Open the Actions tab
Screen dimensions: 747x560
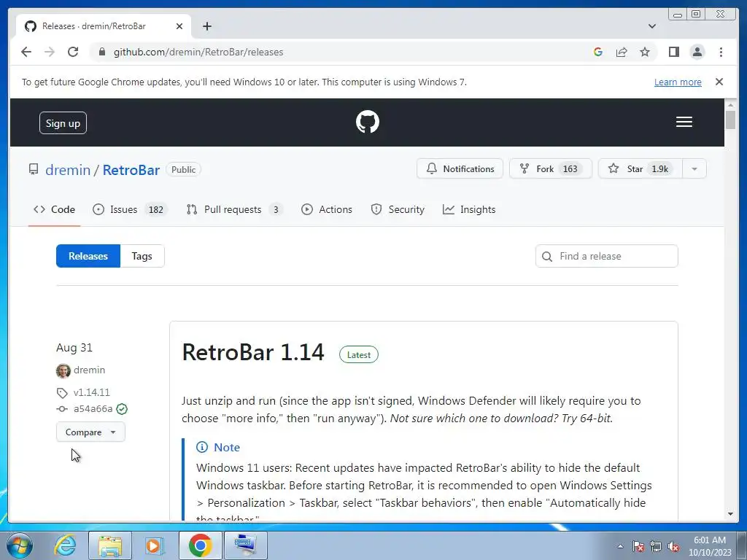(327, 209)
